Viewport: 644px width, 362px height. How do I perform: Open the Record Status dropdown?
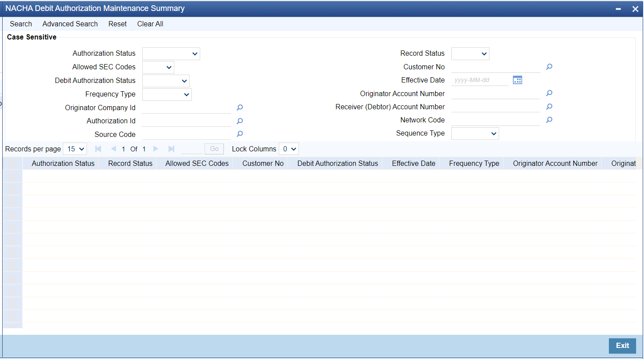[x=470, y=54]
